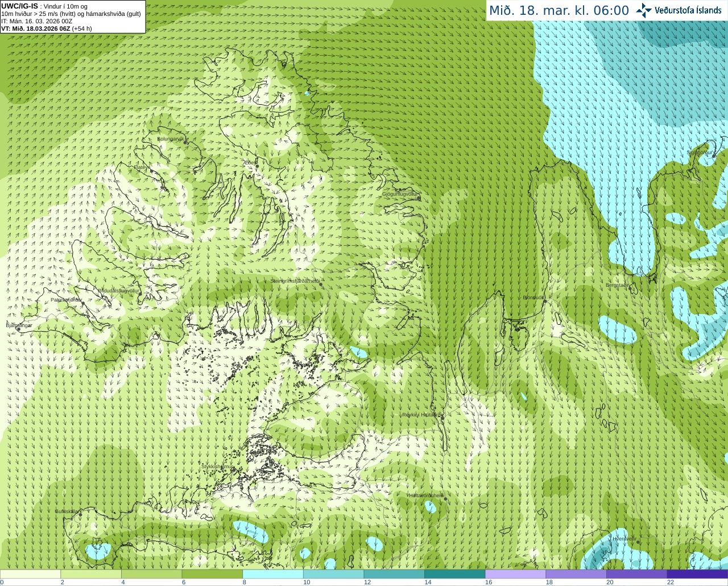Click the 'Veðurstofa Íslands' logo text
This screenshot has width=728, height=586.
[688, 10]
